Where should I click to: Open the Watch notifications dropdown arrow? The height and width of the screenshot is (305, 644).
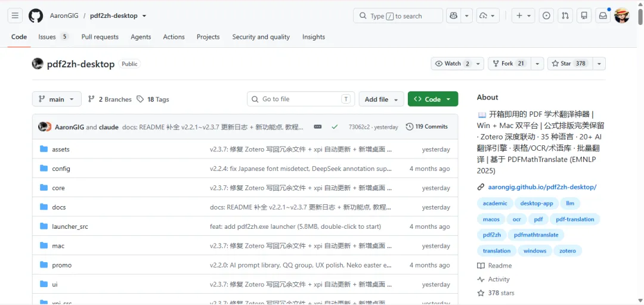(478, 64)
